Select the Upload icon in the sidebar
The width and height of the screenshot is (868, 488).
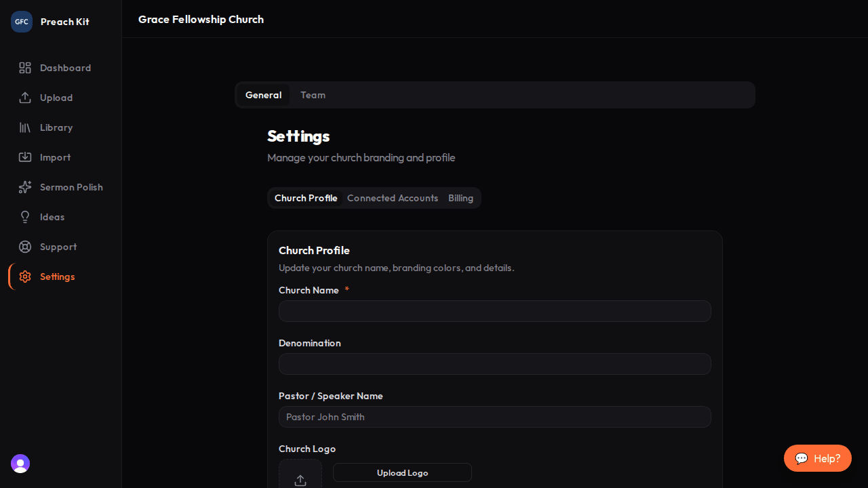pyautogui.click(x=25, y=98)
